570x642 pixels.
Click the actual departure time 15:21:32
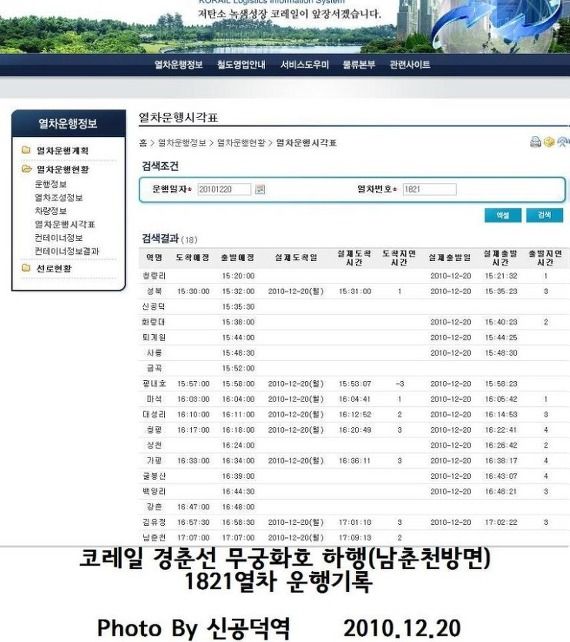pyautogui.click(x=501, y=276)
